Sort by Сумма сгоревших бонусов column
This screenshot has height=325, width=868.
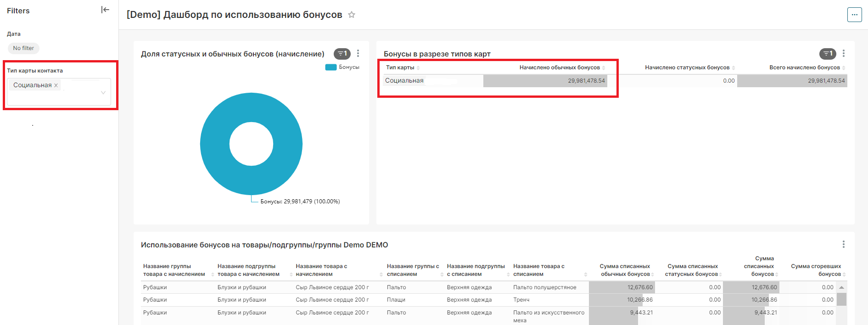(816, 270)
